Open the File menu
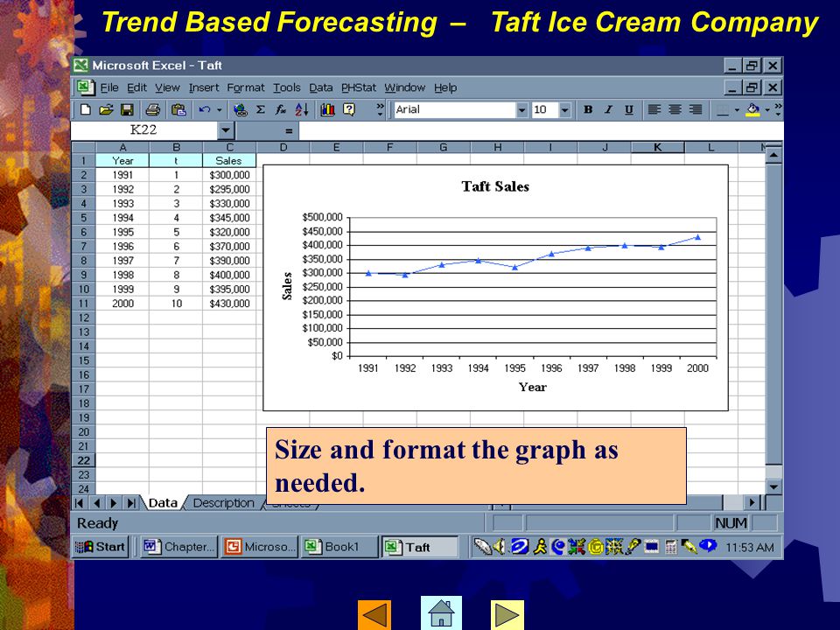Screen dimensions: 840x630 109,87
